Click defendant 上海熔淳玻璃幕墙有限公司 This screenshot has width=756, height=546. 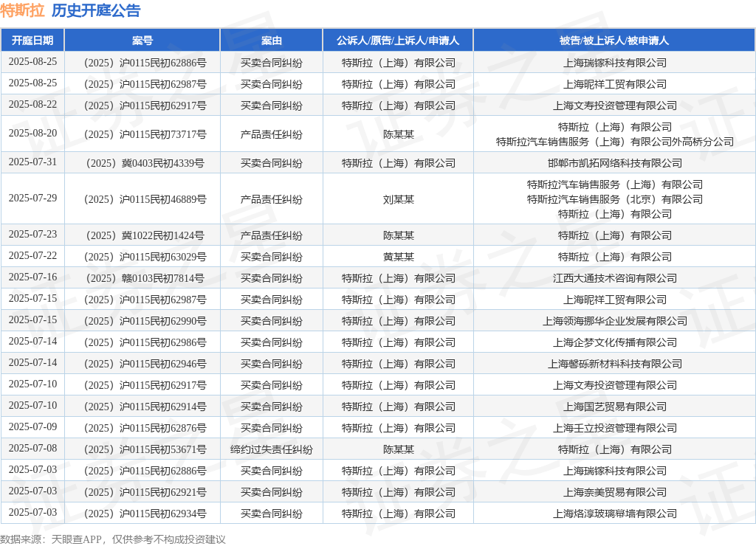click(615, 514)
